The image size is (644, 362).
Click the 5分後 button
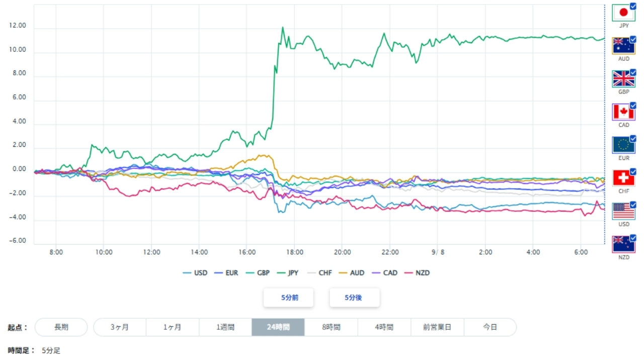click(355, 298)
